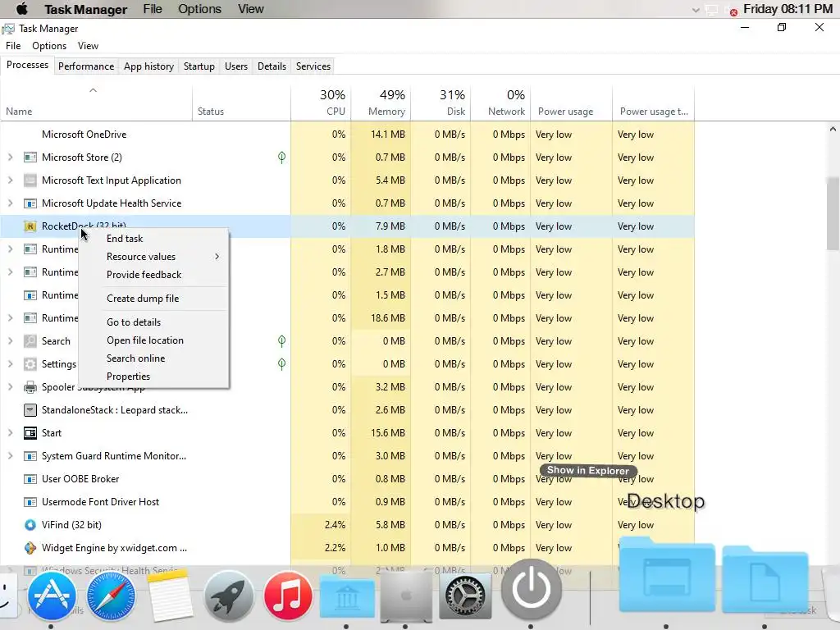The height and width of the screenshot is (630, 840).
Task: Expand the Settings process group
Action: 10,364
